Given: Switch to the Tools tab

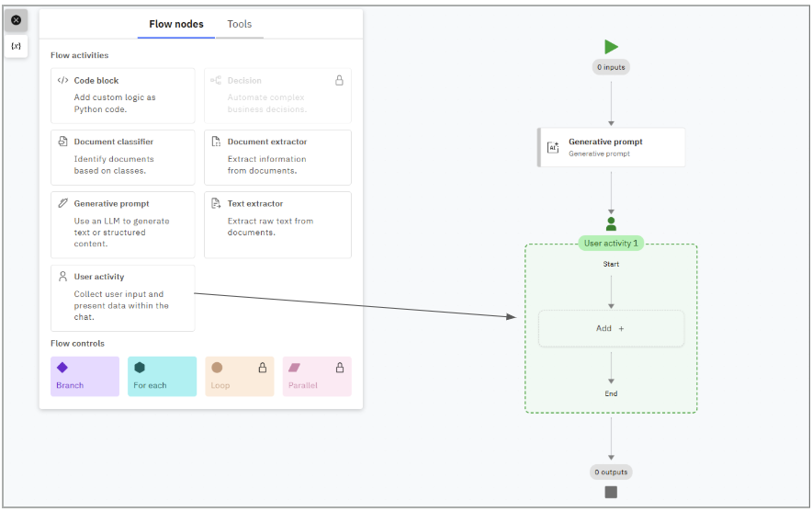Looking at the screenshot, I should tap(240, 24).
